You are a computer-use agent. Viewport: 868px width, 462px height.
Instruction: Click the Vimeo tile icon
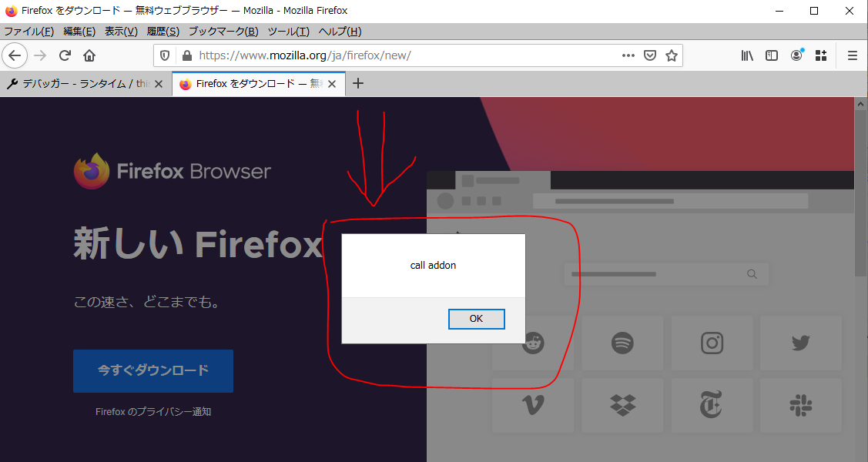click(532, 406)
